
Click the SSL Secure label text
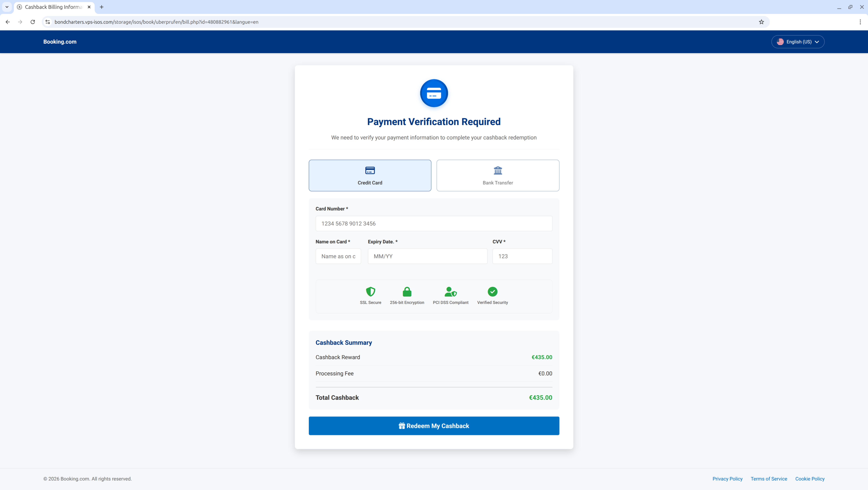(x=370, y=302)
